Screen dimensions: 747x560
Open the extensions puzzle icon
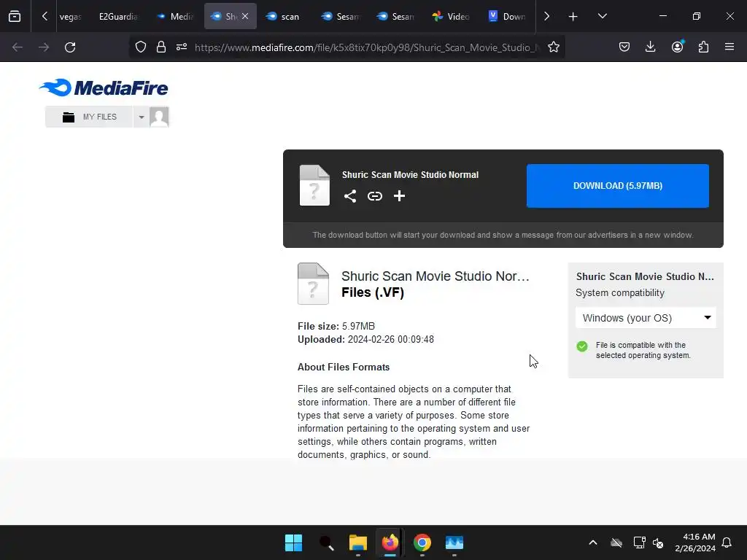[x=703, y=47]
